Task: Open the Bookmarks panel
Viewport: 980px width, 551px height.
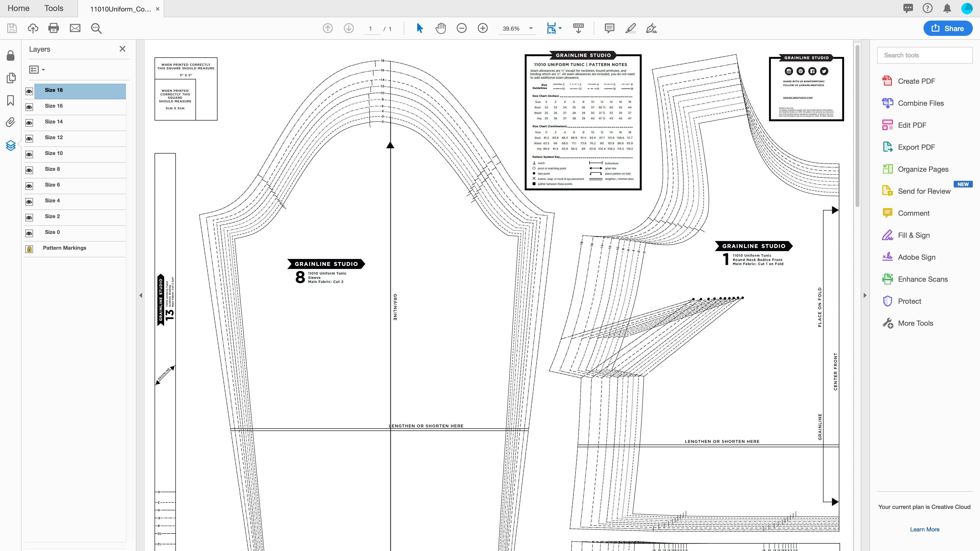Action: 11,100
